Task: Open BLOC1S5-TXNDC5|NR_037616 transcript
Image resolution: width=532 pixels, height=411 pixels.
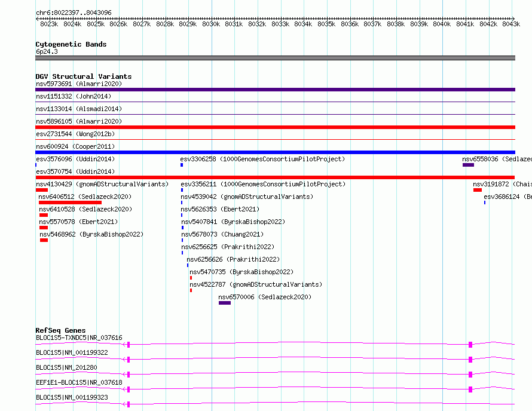Action: [79, 338]
